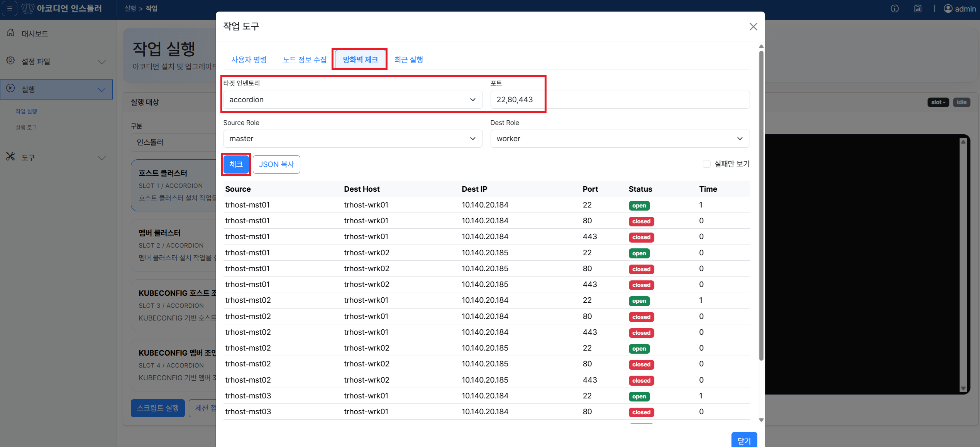980x447 pixels.
Task: Click the Dest IP column header
Action: 474,189
